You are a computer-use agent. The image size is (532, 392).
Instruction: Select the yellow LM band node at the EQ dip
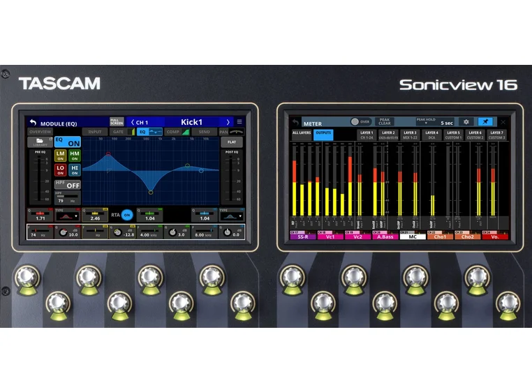[151, 193]
